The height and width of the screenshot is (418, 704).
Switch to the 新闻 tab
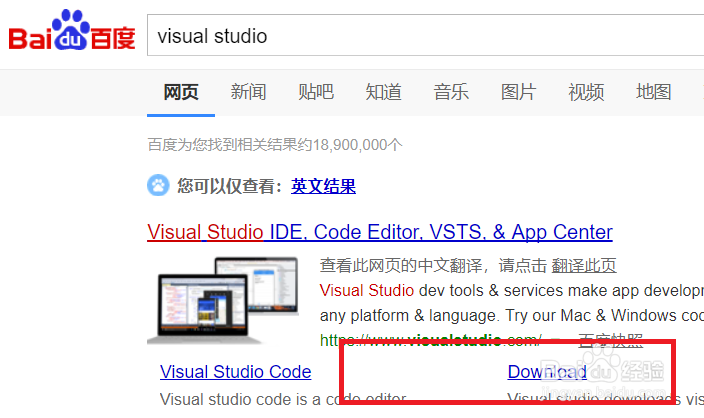248,92
